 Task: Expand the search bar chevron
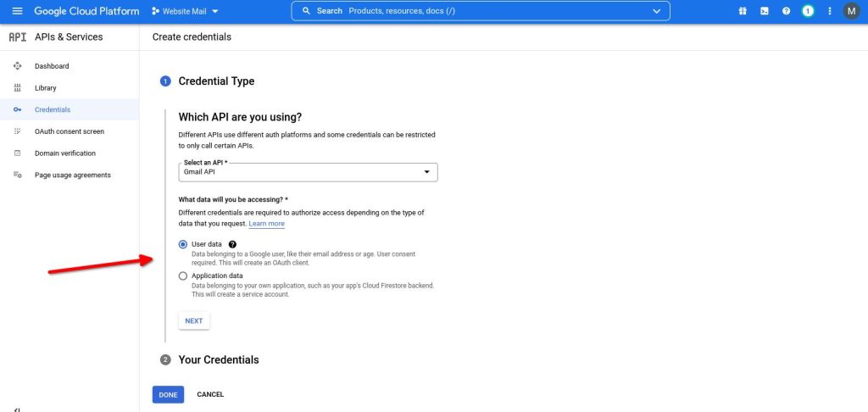coord(657,11)
